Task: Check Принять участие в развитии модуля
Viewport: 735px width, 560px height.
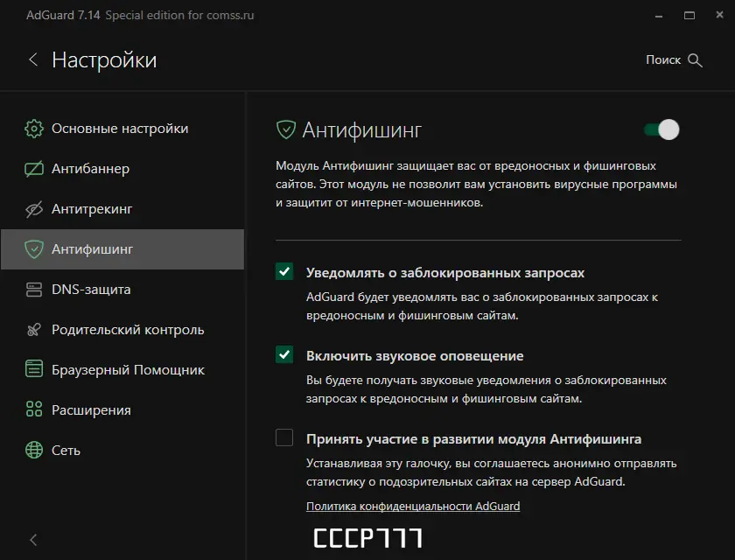Action: pos(284,438)
